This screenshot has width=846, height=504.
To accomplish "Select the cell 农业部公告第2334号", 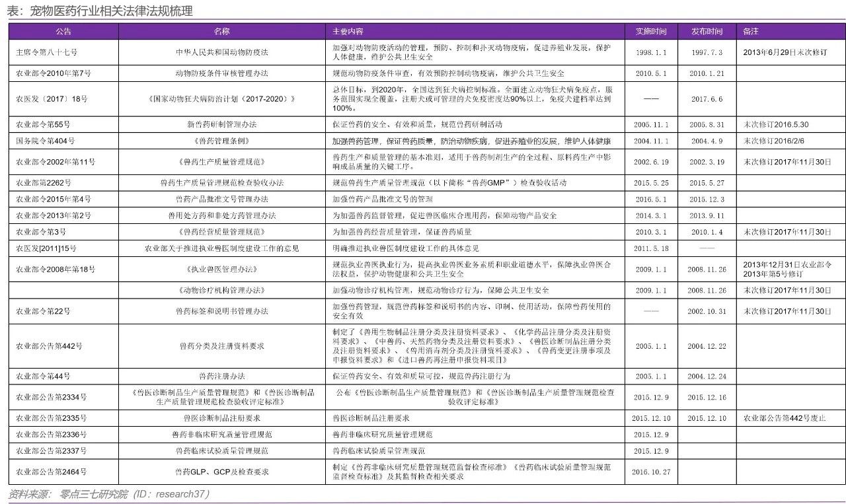I will pyautogui.click(x=52, y=397).
